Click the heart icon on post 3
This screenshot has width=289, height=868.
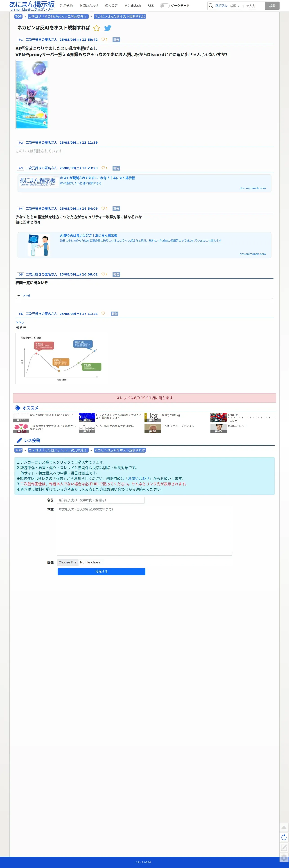click(103, 168)
